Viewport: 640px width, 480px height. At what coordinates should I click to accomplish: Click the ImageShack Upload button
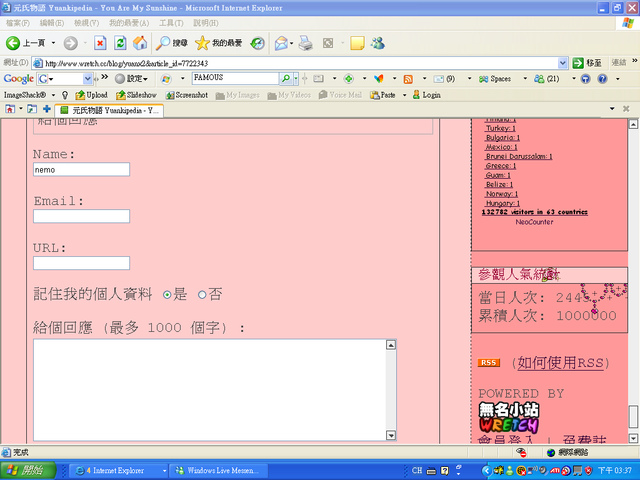pos(91,95)
